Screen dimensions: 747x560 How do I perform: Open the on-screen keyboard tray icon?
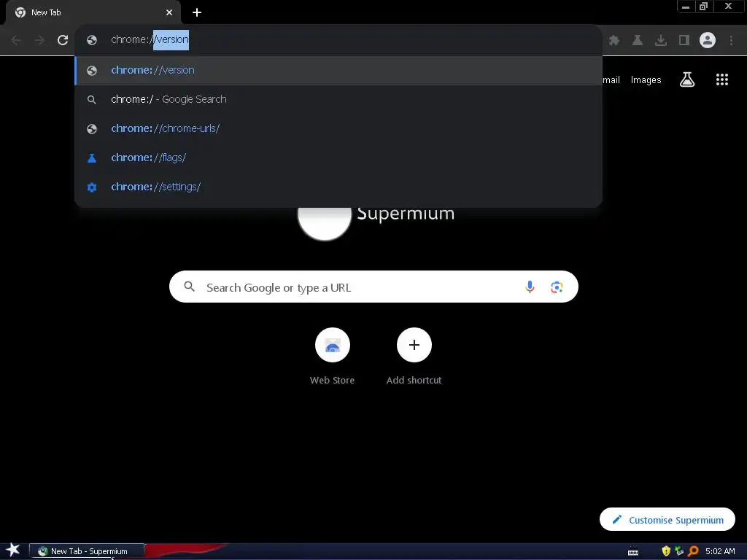click(x=633, y=552)
